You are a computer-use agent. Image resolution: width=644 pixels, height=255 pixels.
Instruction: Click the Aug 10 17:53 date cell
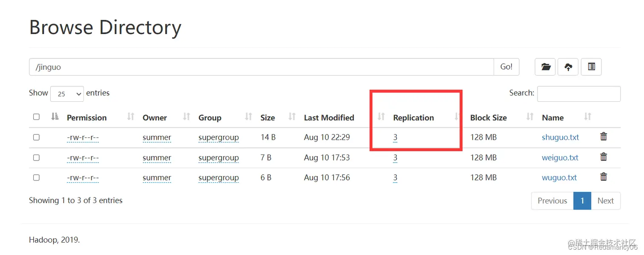327,158
